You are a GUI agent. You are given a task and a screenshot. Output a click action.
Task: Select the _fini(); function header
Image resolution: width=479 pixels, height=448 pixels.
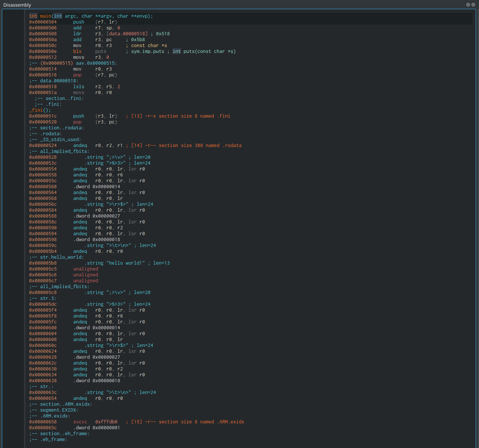[40, 110]
